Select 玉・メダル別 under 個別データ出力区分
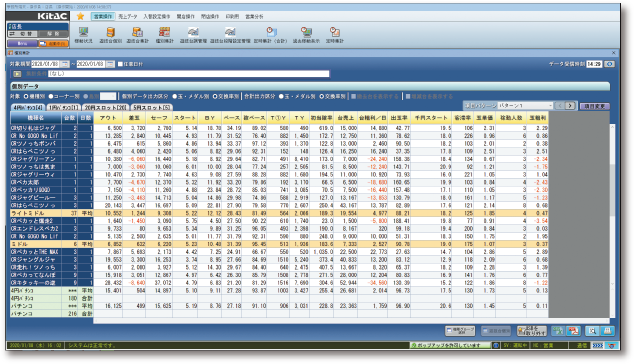 point(175,96)
